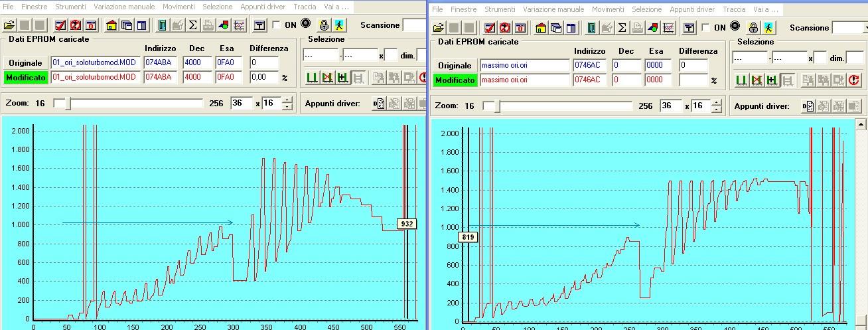Open Variazione manuale menu in right window
Viewport: 868px width, 330px height.
(x=553, y=9)
